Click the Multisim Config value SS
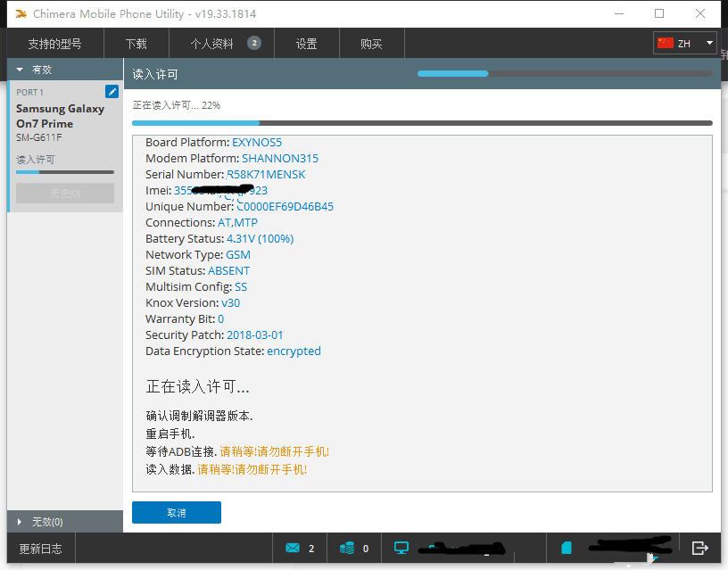The image size is (728, 570). [x=241, y=287]
